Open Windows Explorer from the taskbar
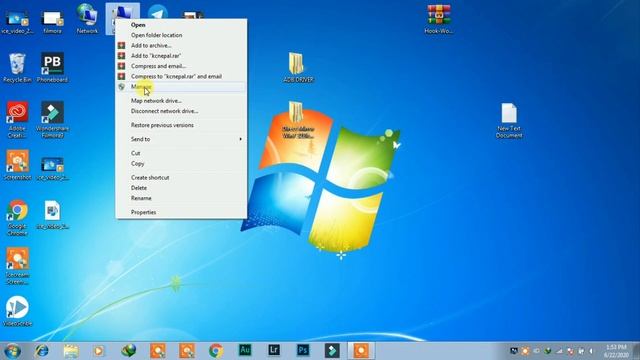 (71, 351)
